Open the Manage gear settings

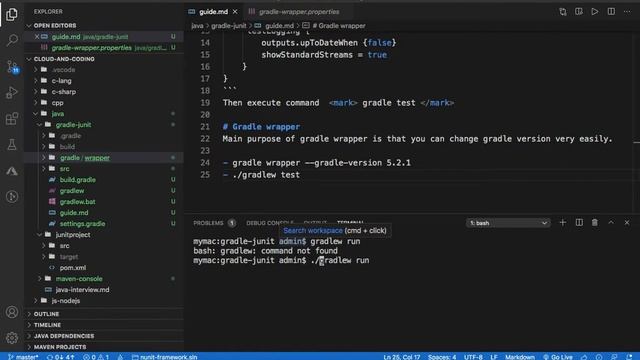click(x=12, y=338)
